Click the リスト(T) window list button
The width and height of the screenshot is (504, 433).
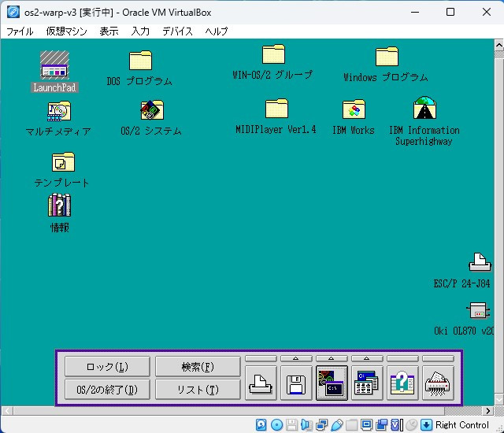[198, 390]
